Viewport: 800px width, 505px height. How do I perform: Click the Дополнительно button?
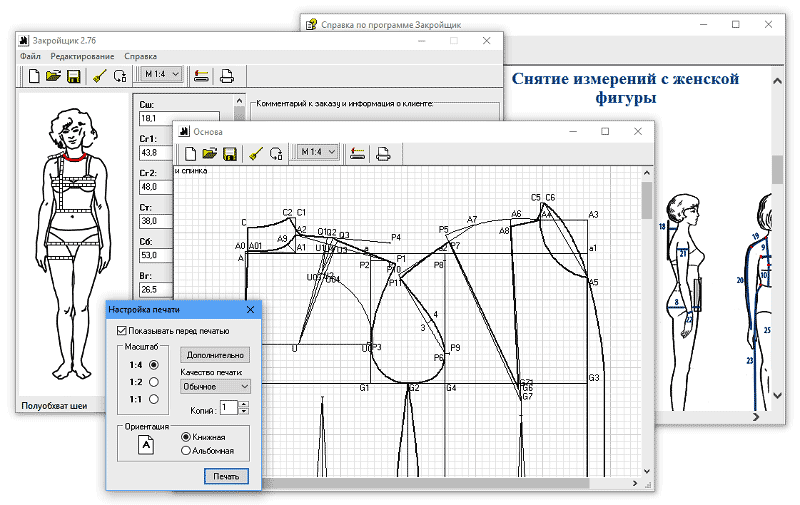[215, 354]
